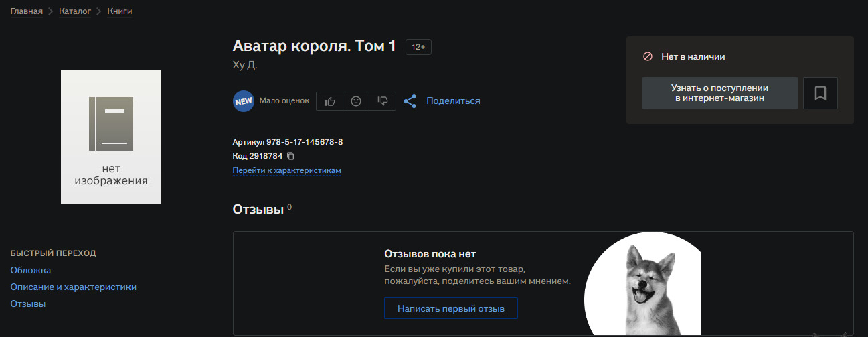Click the out-of-stock icon beside 'Нет в наличии'
868x337 pixels.
click(647, 57)
